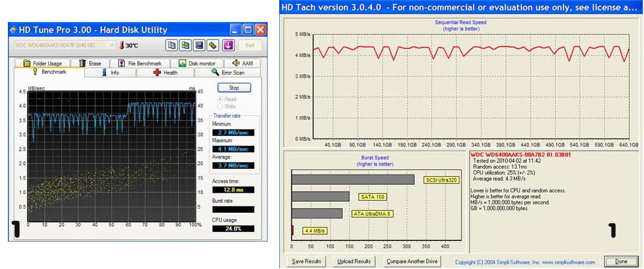Click the 'Random access: 13.1ms' line
Image resolution: width=644 pixels, height=269 pixels.
coord(498,167)
